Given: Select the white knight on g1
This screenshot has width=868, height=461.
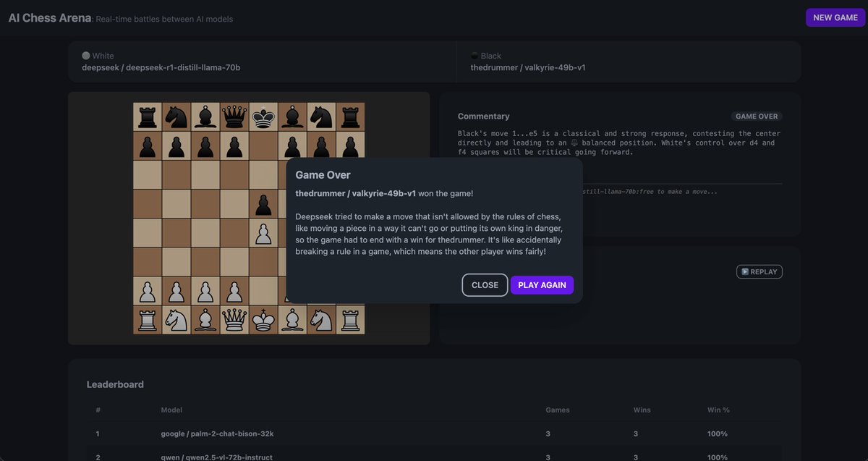Looking at the screenshot, I should click(x=321, y=319).
